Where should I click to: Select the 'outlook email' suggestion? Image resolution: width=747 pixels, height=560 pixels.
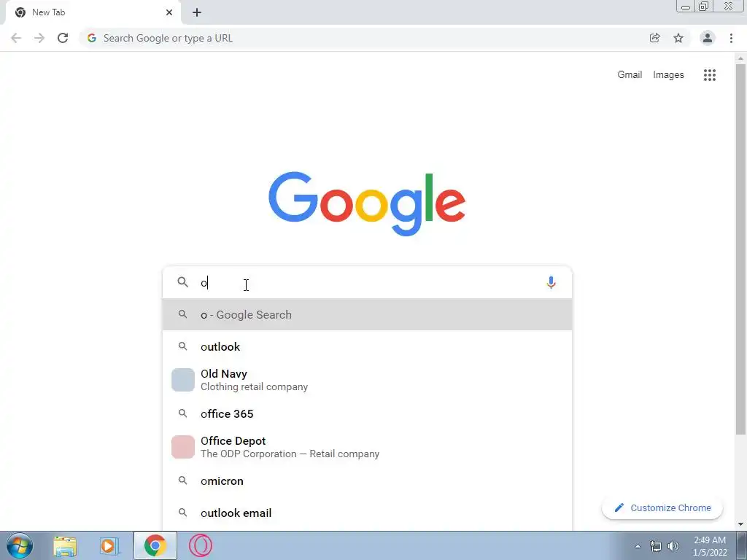tap(367, 513)
